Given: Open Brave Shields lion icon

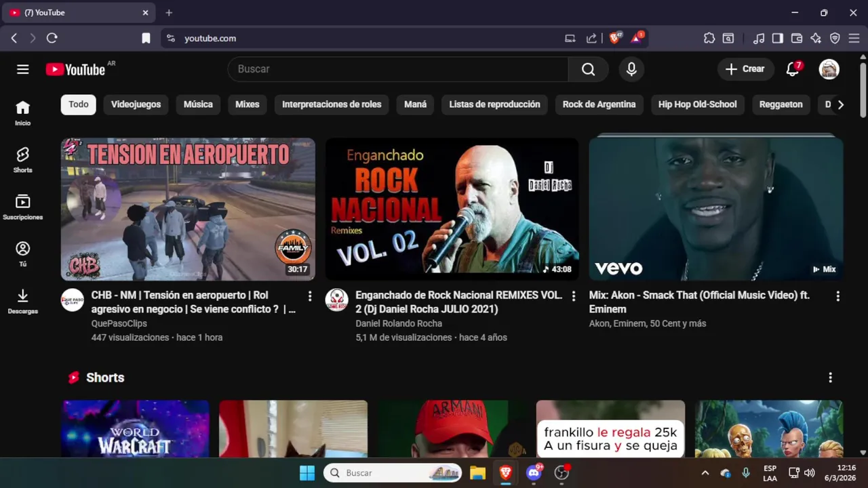Looking at the screenshot, I should 615,38.
